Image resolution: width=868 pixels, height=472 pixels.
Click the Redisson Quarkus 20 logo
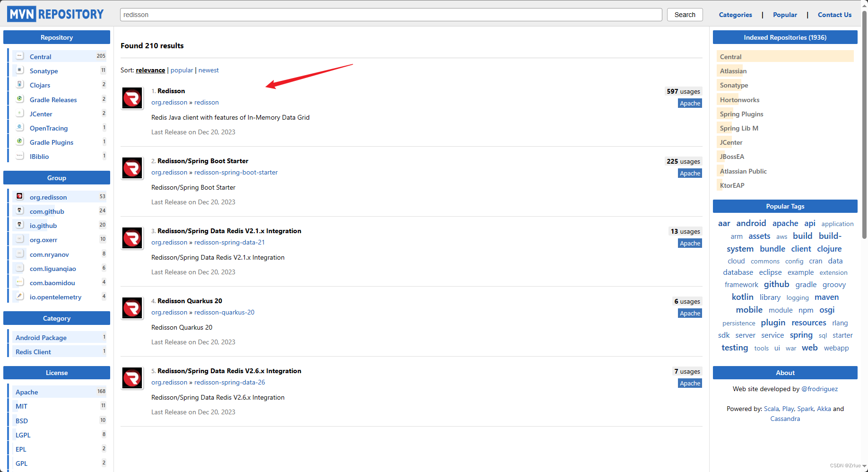coord(132,308)
